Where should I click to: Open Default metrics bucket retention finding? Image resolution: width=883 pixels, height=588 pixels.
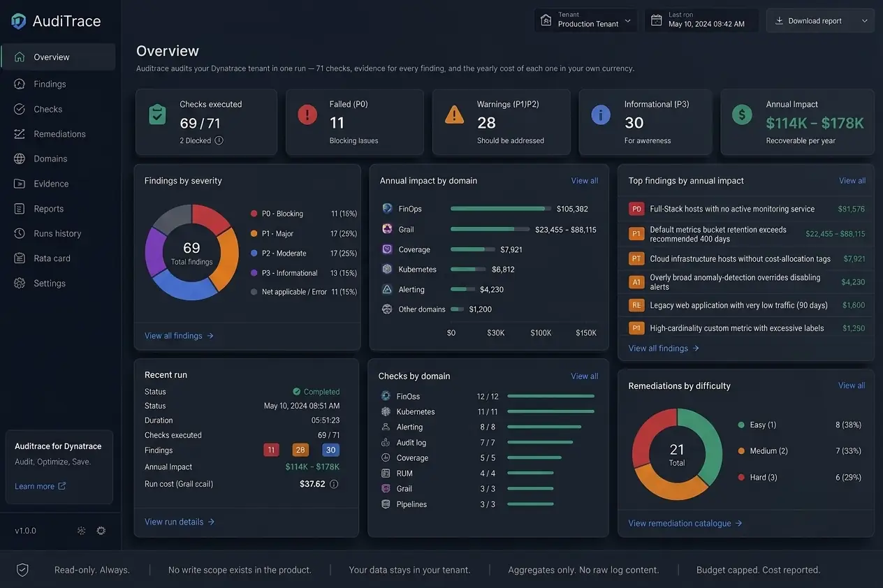coord(747,234)
